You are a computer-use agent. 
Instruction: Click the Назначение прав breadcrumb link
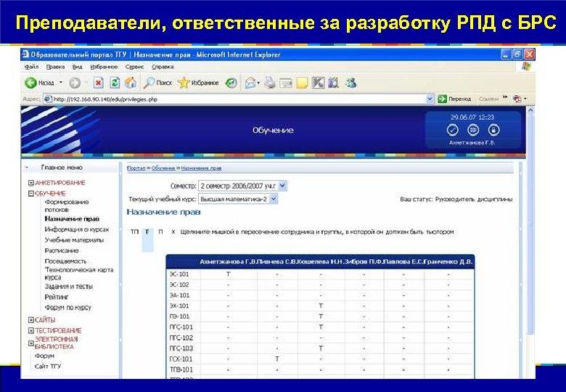click(x=201, y=168)
